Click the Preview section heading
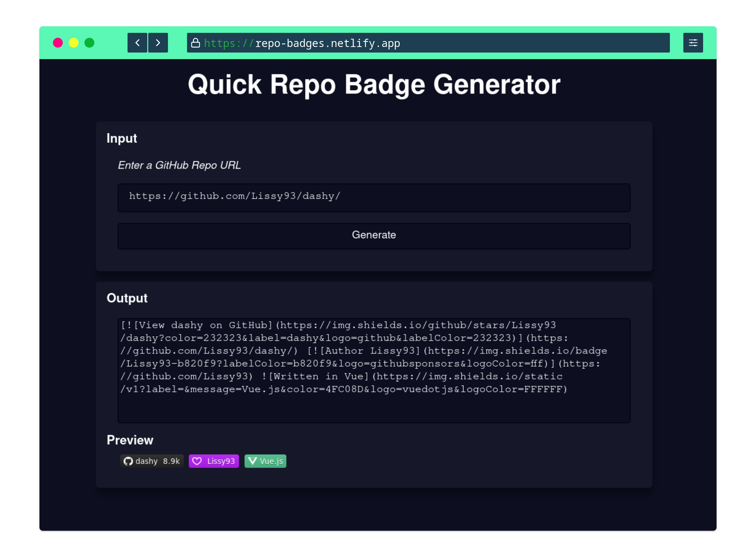This screenshot has width=756, height=557. [x=130, y=440]
